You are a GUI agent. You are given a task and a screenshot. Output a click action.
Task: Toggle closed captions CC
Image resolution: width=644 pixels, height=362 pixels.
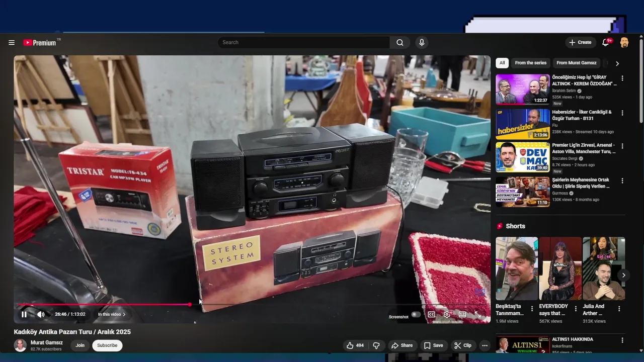[x=431, y=314]
